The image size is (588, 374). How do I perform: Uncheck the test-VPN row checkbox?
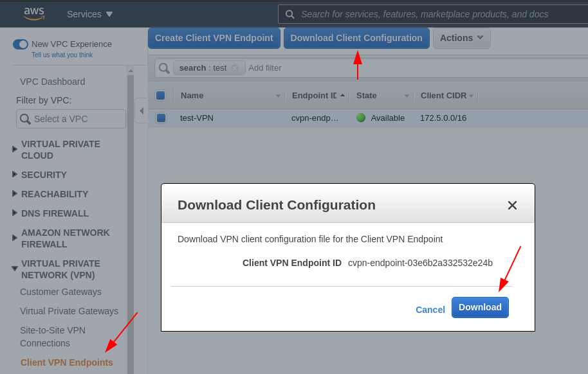(161, 118)
